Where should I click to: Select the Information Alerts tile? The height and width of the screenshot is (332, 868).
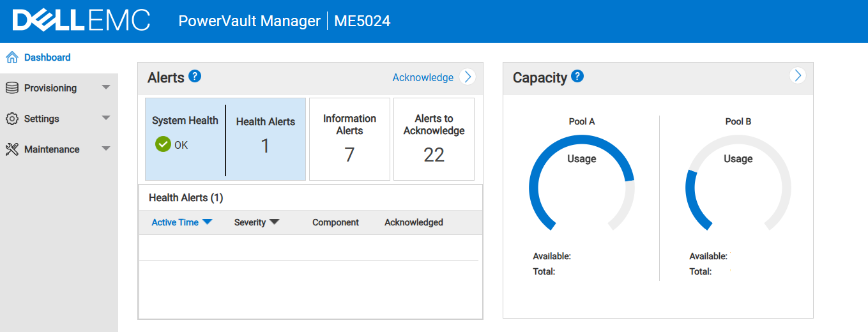point(349,139)
